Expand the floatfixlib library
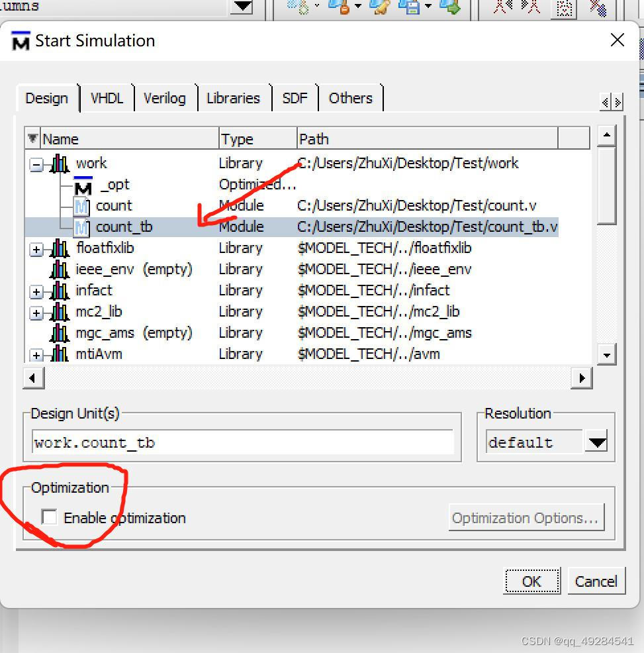This screenshot has width=644, height=653. tap(36, 250)
